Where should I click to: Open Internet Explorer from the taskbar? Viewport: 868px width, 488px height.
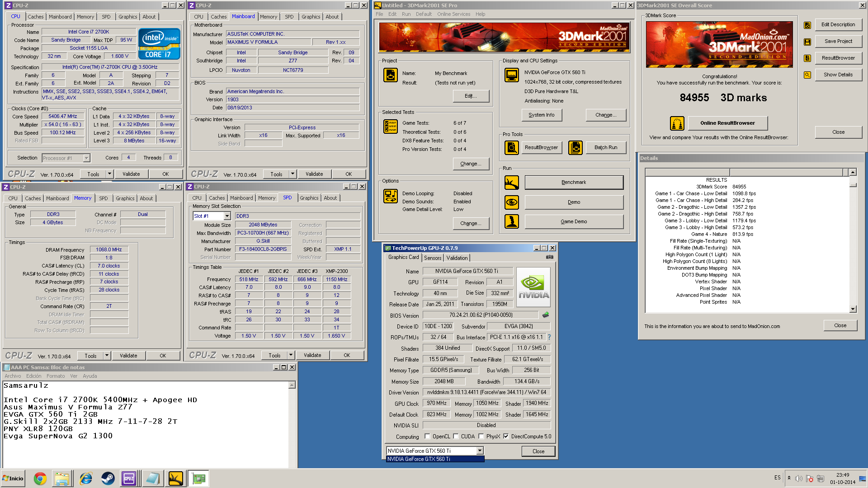click(x=86, y=479)
